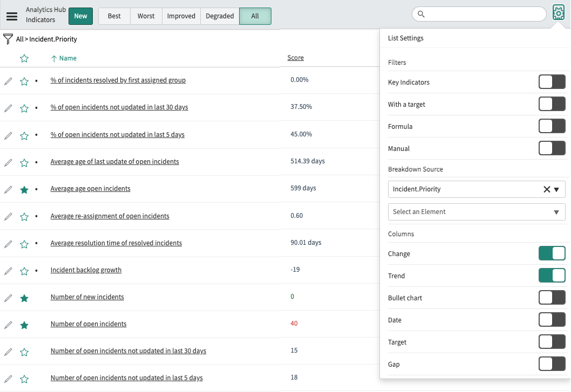This screenshot has height=392, width=571.
Task: Star 'Number of open incidents not updated in last 30 days'
Action: coord(24,352)
